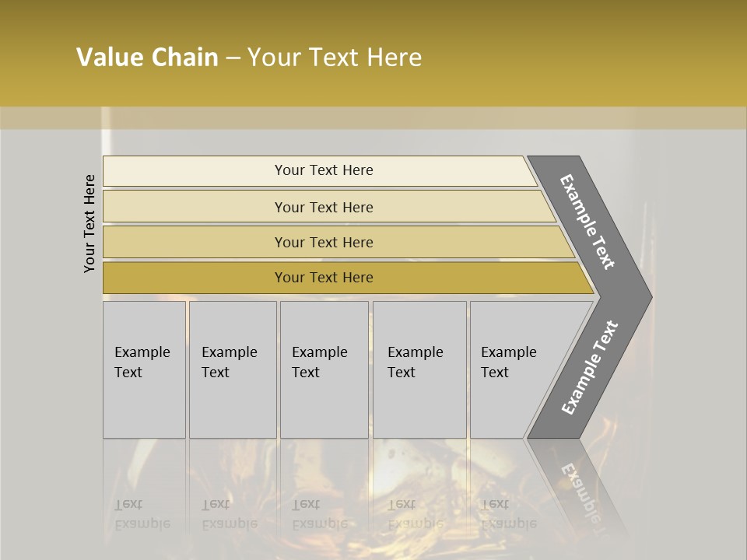Click the middle gray Example Text box
This screenshot has height=560, width=747.
coord(324,369)
